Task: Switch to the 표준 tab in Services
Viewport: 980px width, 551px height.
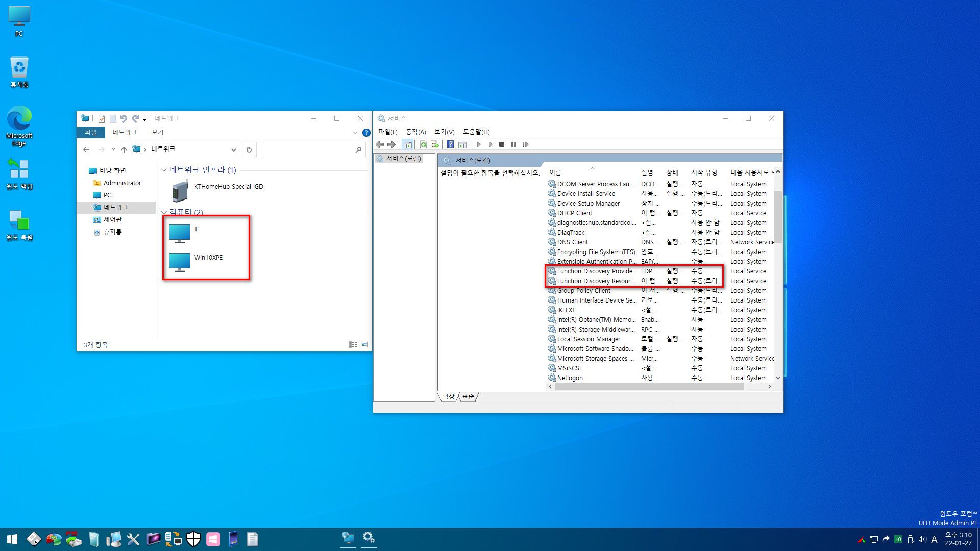Action: click(x=468, y=396)
